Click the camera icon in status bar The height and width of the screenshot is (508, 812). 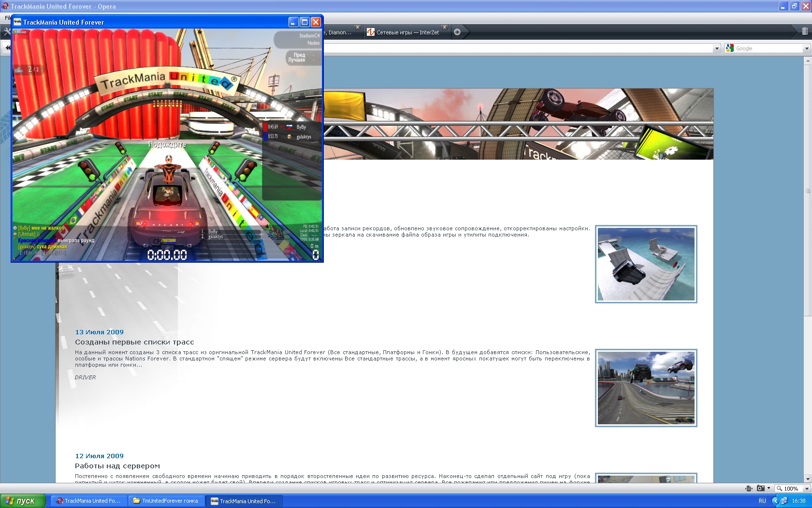click(760, 488)
